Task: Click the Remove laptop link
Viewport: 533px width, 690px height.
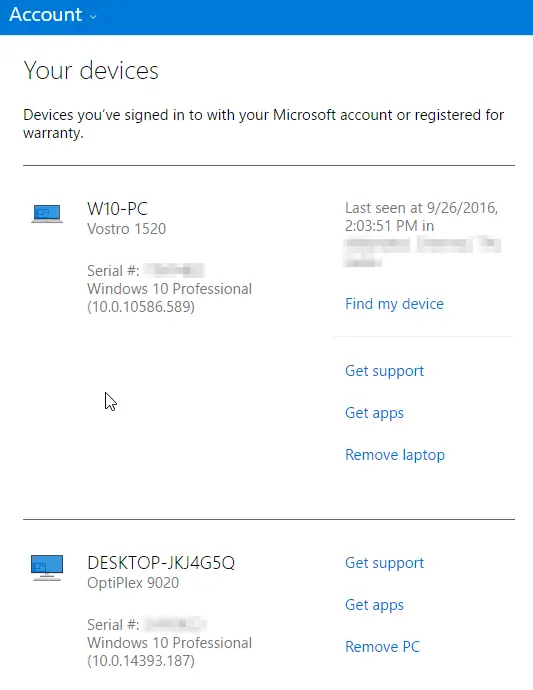Action: 395,455
